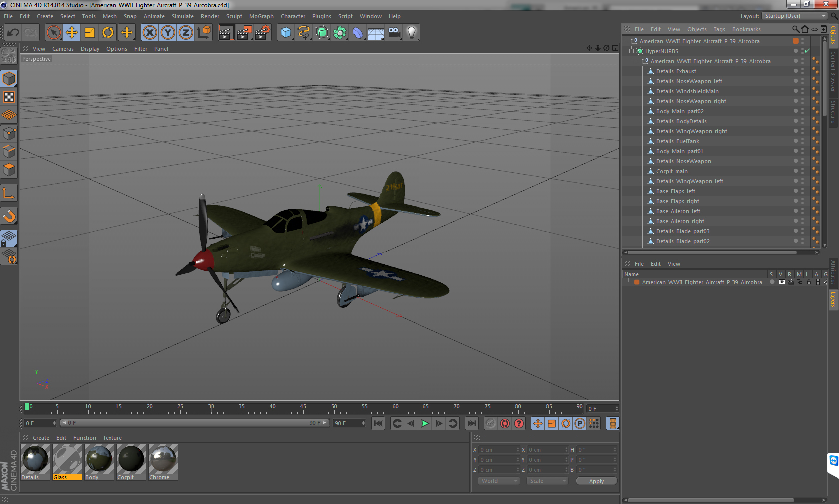Image resolution: width=839 pixels, height=504 pixels.
Task: Select the Live Selection tool
Action: pos(53,33)
